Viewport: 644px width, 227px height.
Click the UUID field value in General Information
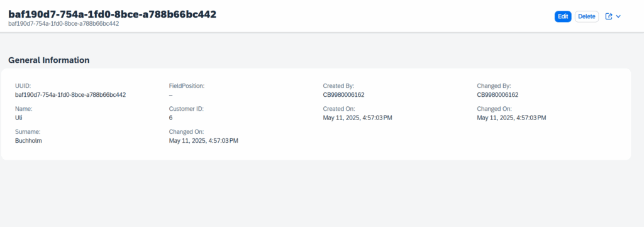(70, 95)
